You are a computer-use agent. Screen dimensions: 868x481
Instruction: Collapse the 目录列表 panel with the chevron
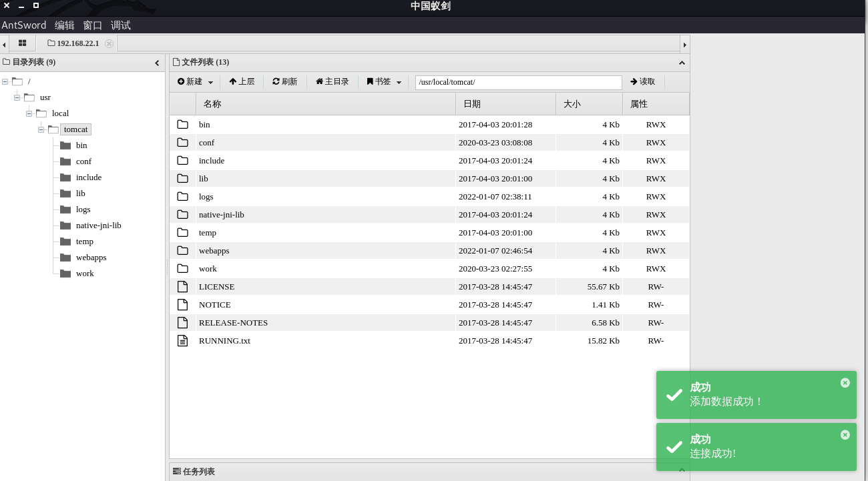[158, 63]
